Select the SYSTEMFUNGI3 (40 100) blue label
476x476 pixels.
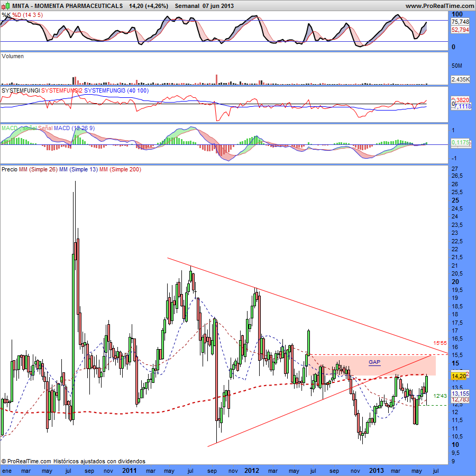click(x=116, y=90)
